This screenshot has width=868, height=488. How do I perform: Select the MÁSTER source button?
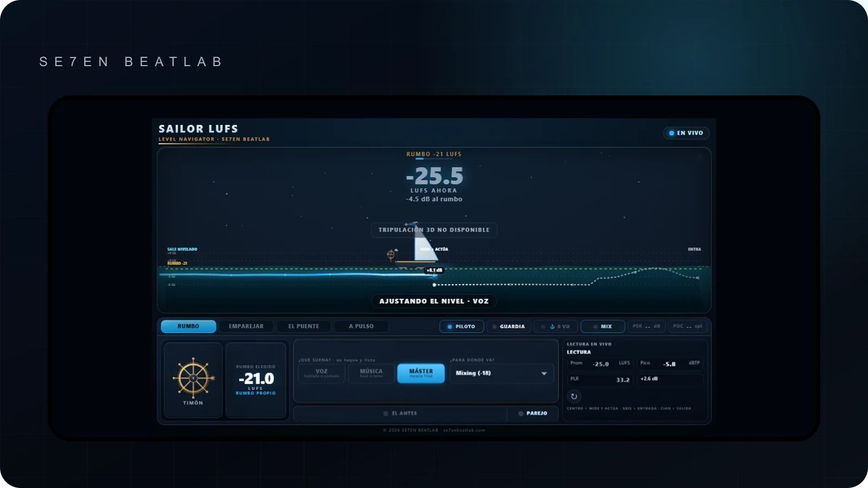421,373
